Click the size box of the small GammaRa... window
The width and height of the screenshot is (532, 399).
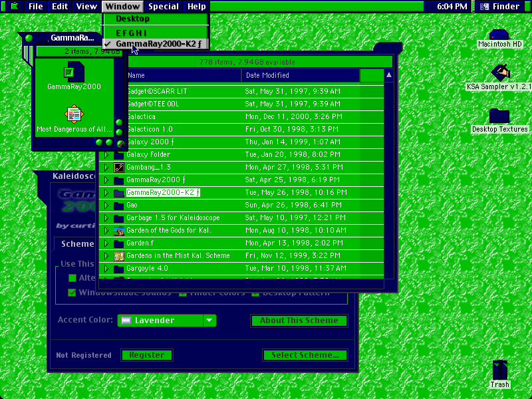tap(120, 143)
